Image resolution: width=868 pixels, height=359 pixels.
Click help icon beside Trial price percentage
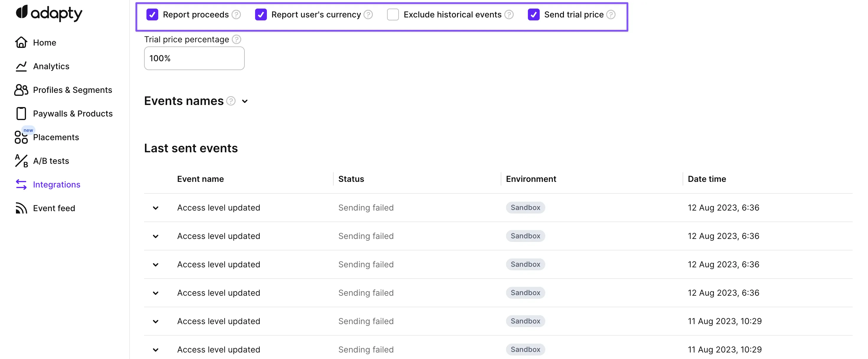click(x=236, y=39)
